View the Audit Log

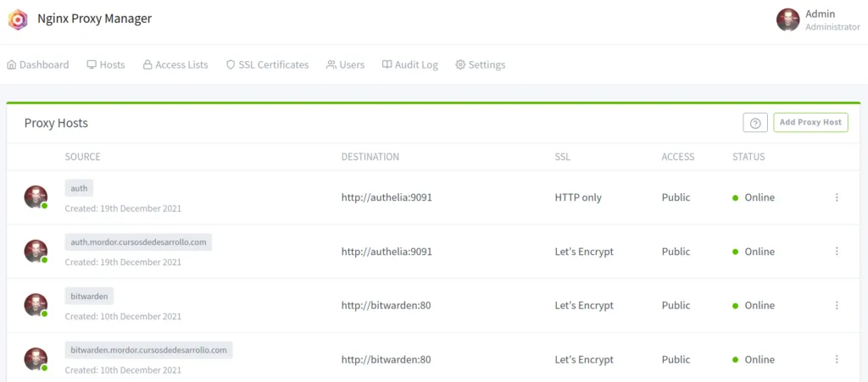point(409,64)
